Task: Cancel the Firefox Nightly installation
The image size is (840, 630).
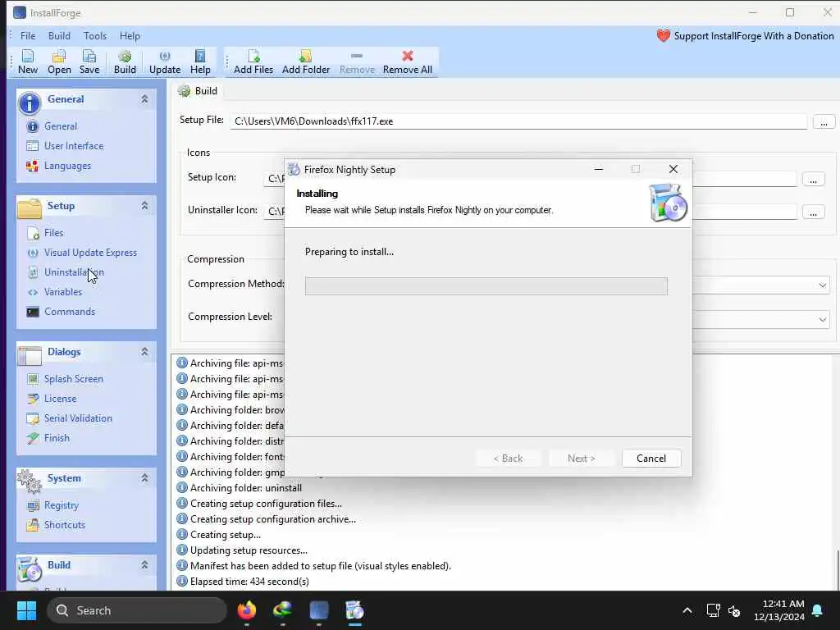Action: (x=651, y=459)
